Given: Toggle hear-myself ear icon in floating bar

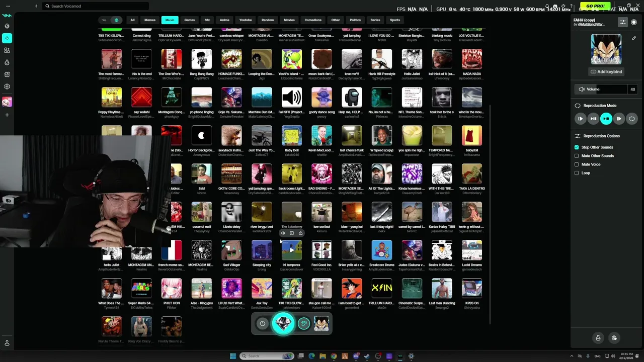Looking at the screenshot, I should click(303, 324).
